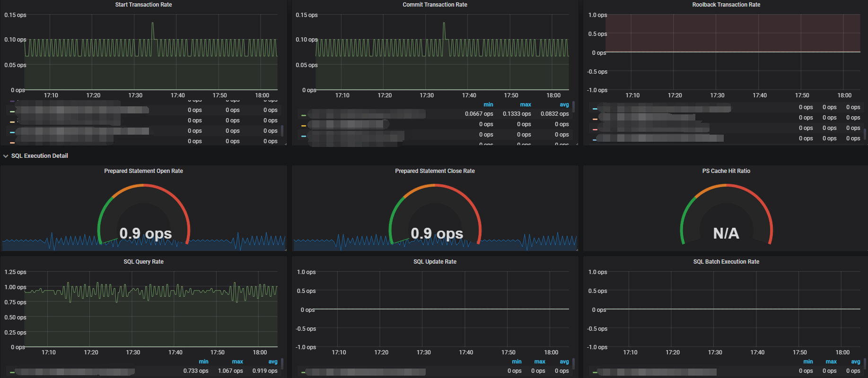This screenshot has width=868, height=378.
Task: Click the Prepared Statement Close Rate gauge
Action: (x=435, y=215)
